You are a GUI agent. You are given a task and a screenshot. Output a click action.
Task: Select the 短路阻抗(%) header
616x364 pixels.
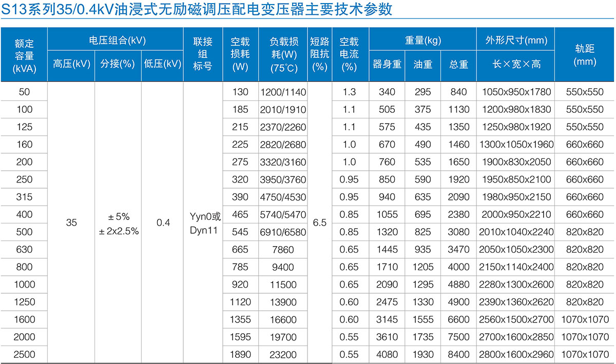319,54
